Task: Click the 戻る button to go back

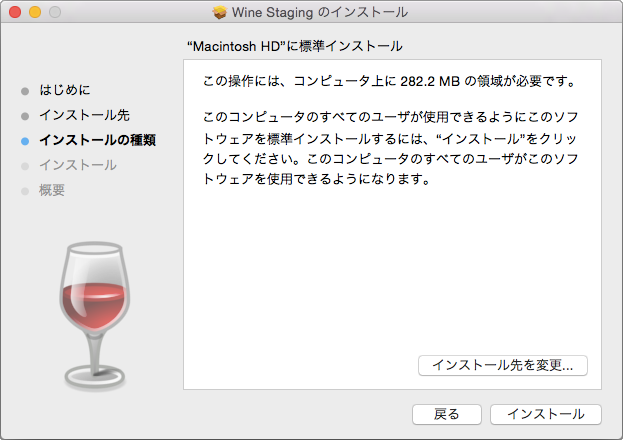Action: point(447,415)
